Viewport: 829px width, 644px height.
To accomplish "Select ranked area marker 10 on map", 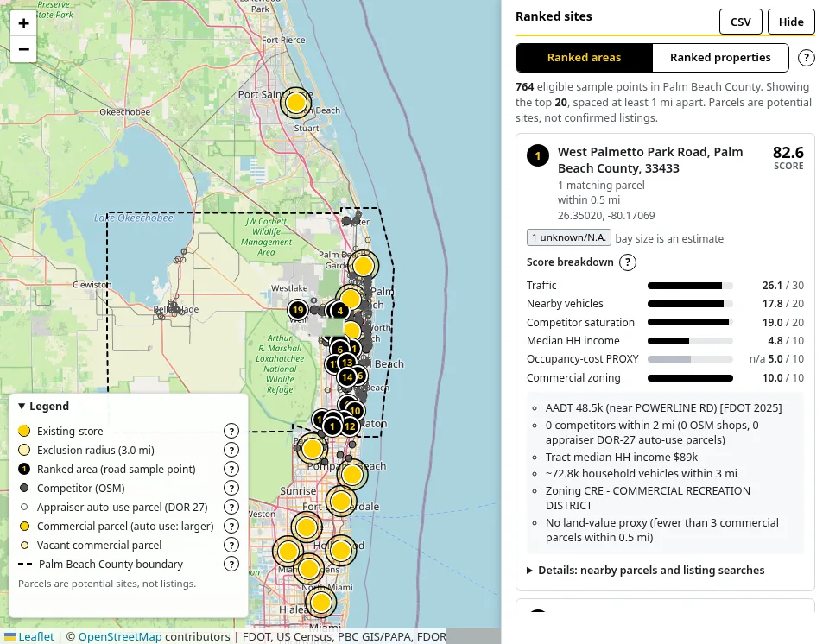I will pos(355,411).
